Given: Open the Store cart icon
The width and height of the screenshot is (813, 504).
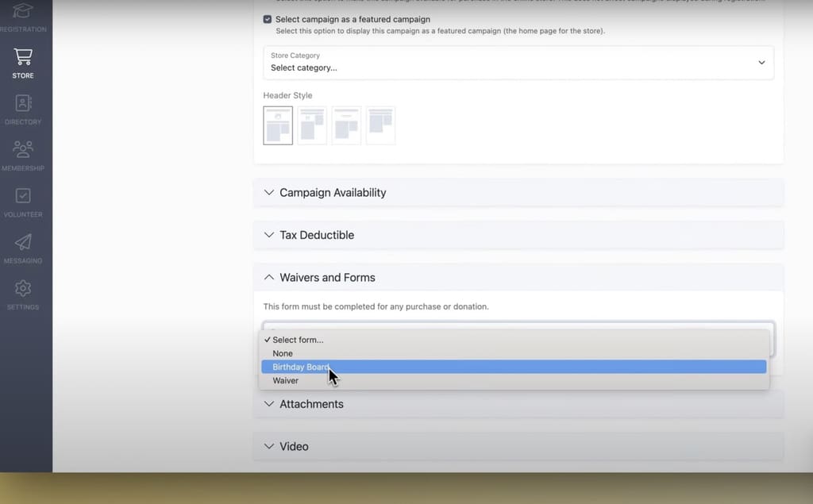Looking at the screenshot, I should click(x=23, y=56).
